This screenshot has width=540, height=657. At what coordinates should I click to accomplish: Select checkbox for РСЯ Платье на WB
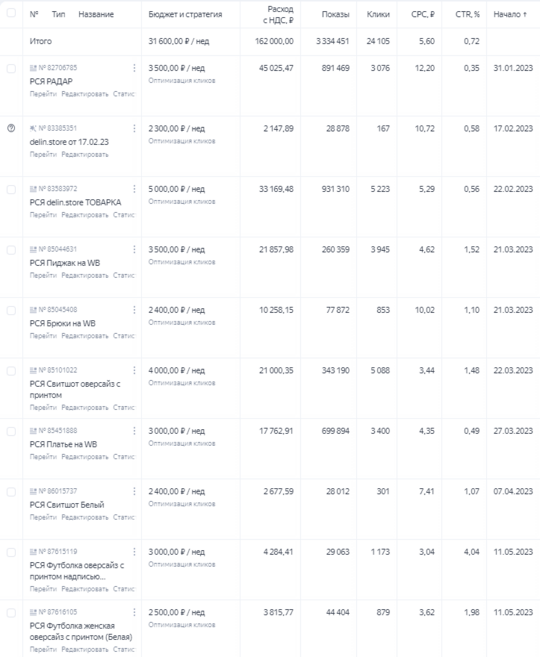[11, 432]
